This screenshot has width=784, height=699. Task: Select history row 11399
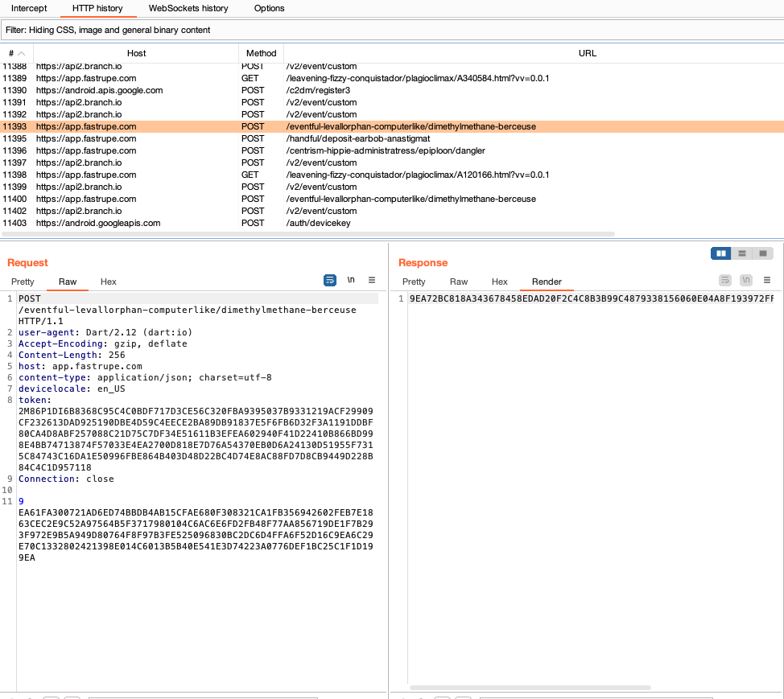[392, 187]
